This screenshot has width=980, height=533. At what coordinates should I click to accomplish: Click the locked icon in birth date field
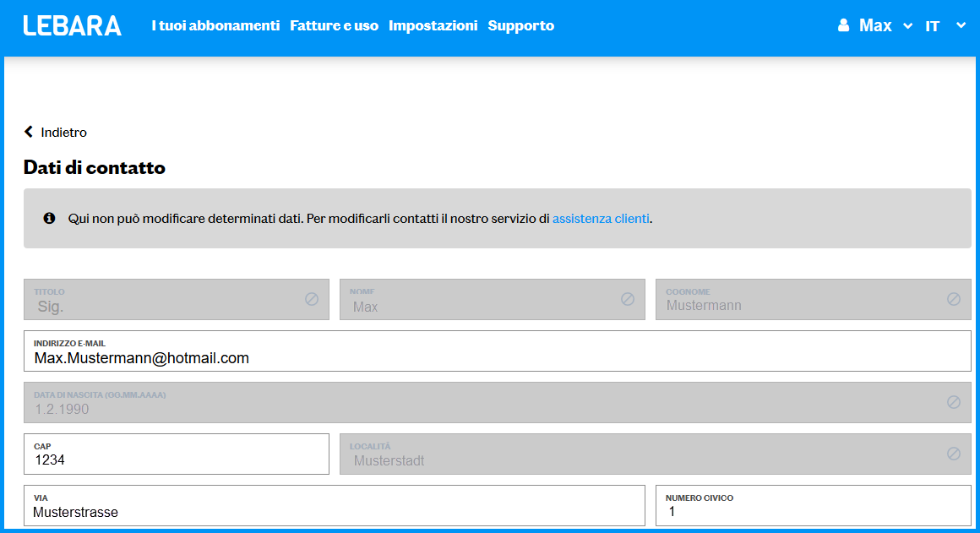[x=954, y=402]
